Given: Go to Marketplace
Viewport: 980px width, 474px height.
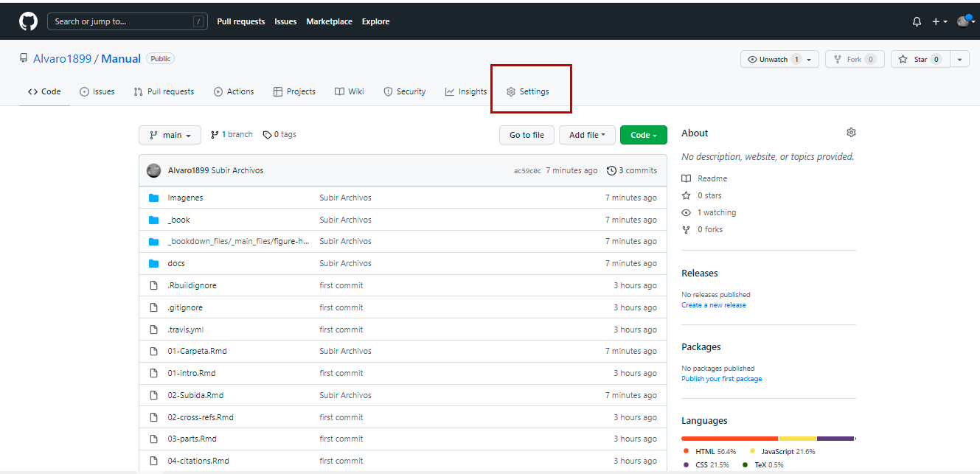Looking at the screenshot, I should [329, 21].
